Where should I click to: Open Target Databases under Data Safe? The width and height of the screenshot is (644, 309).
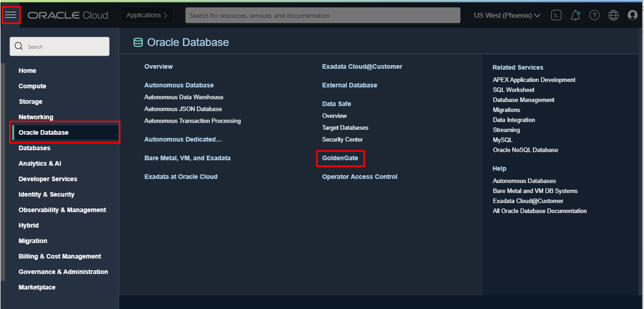pyautogui.click(x=345, y=128)
